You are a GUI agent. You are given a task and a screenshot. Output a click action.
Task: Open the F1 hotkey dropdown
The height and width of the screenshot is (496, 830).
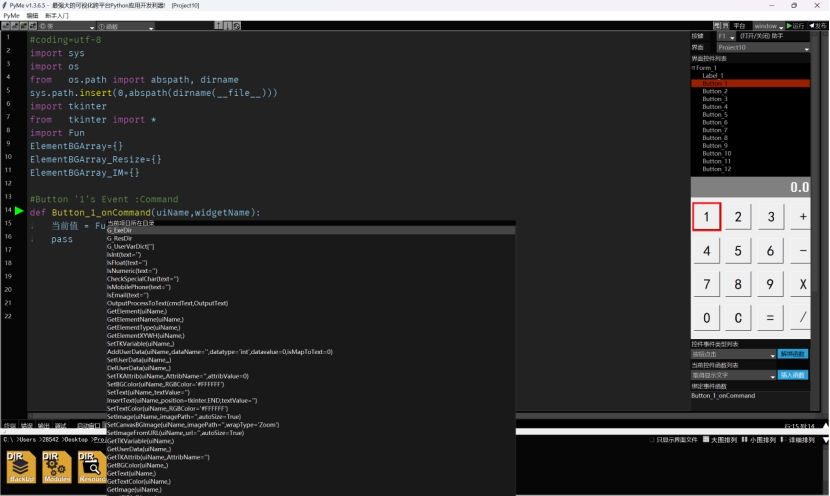(x=726, y=37)
